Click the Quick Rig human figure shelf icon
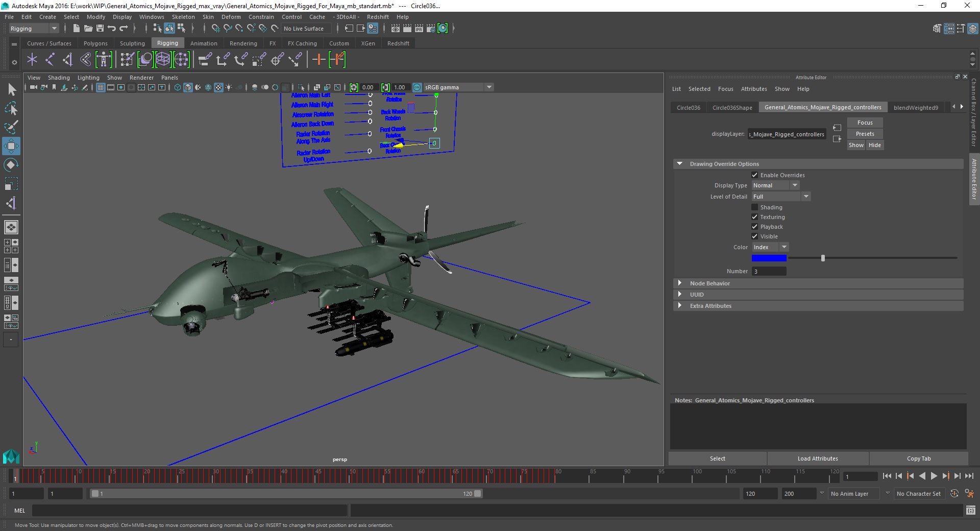980x531 pixels. (x=104, y=60)
